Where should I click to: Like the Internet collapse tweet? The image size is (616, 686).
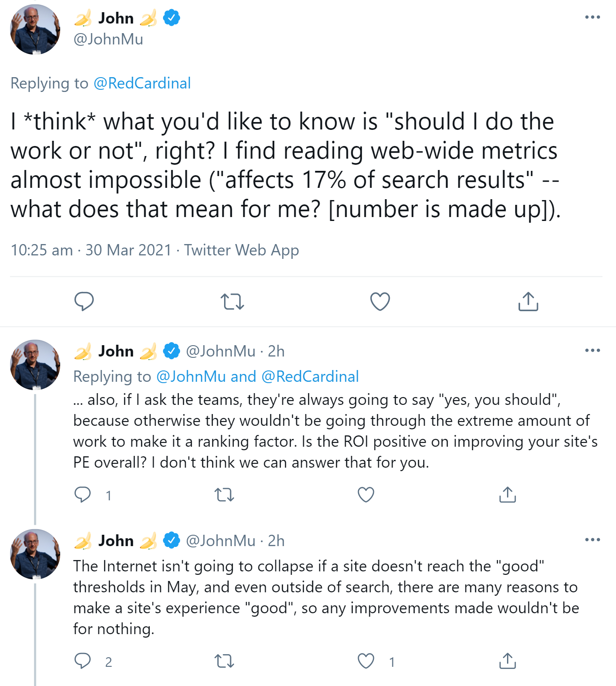365,662
